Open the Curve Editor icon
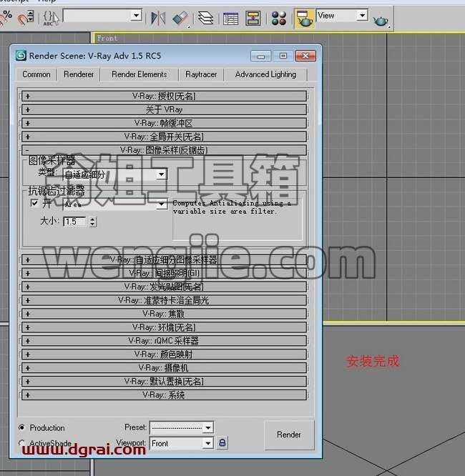The width and height of the screenshot is (465, 476). [230, 18]
